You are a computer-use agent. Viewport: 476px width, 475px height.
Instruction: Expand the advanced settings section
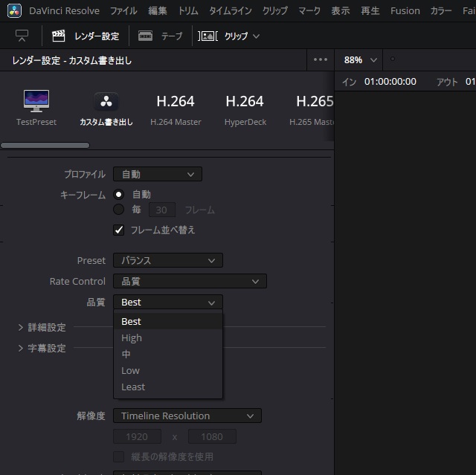[x=21, y=327]
